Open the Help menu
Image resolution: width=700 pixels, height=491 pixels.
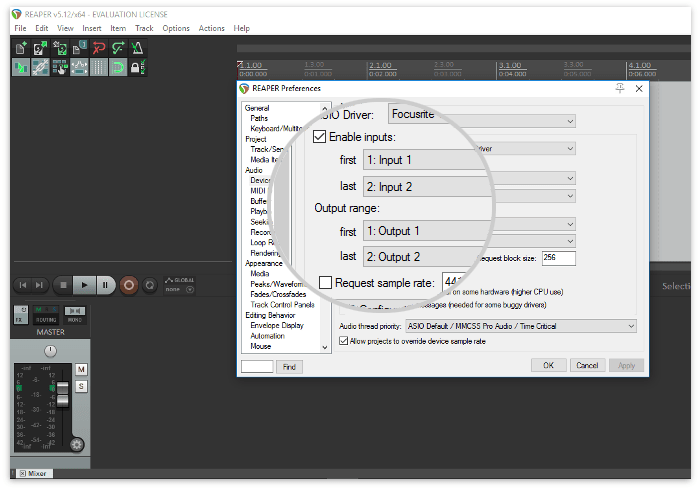click(x=242, y=28)
